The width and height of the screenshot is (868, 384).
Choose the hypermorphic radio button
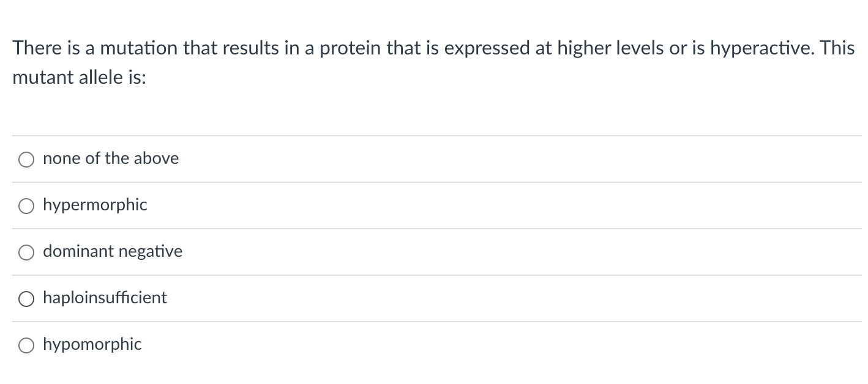tap(26, 207)
